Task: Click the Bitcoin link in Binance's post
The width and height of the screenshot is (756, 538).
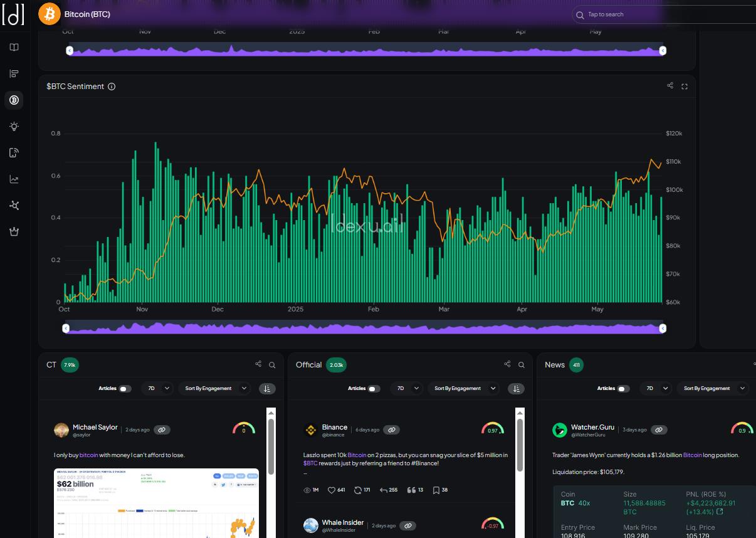Action: coord(357,455)
